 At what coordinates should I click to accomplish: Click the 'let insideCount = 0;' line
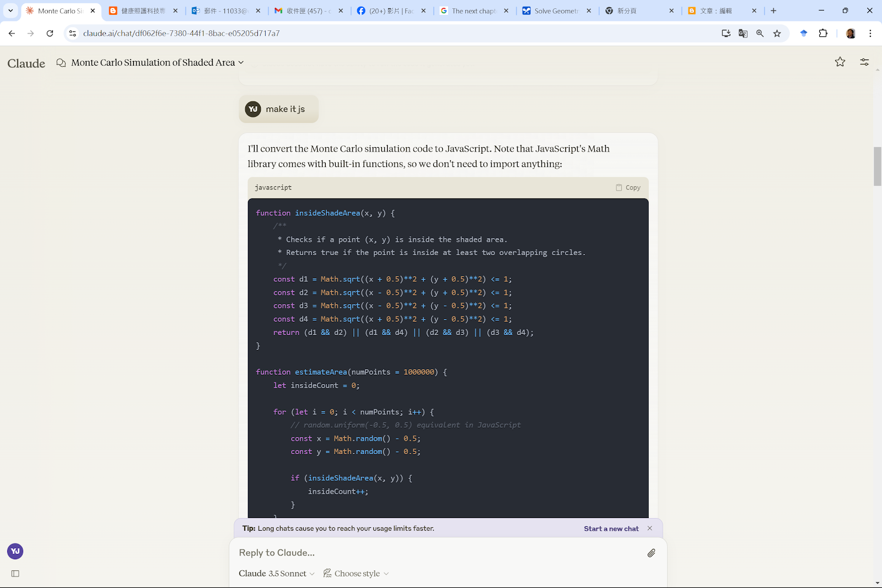(316, 385)
